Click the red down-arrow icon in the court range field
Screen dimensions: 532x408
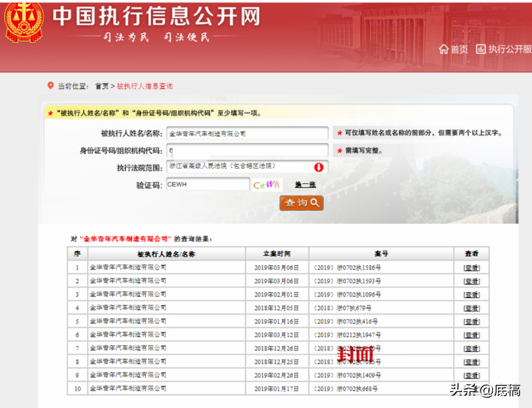pyautogui.click(x=319, y=167)
